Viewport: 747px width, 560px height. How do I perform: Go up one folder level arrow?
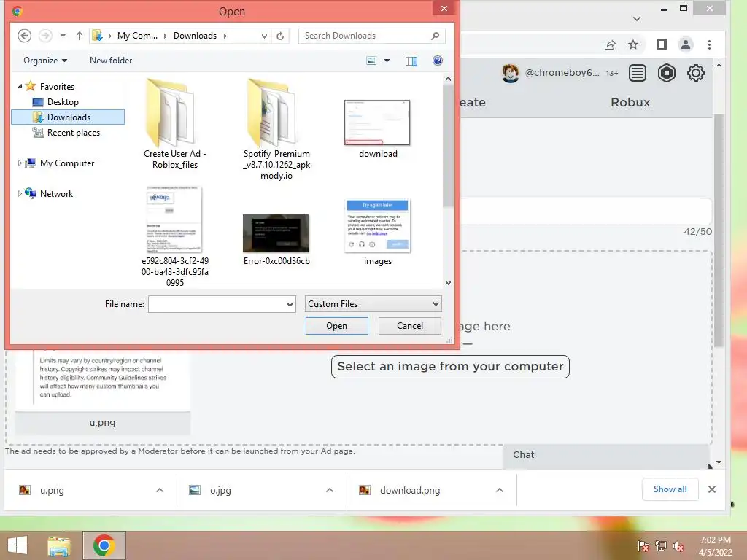(x=79, y=36)
